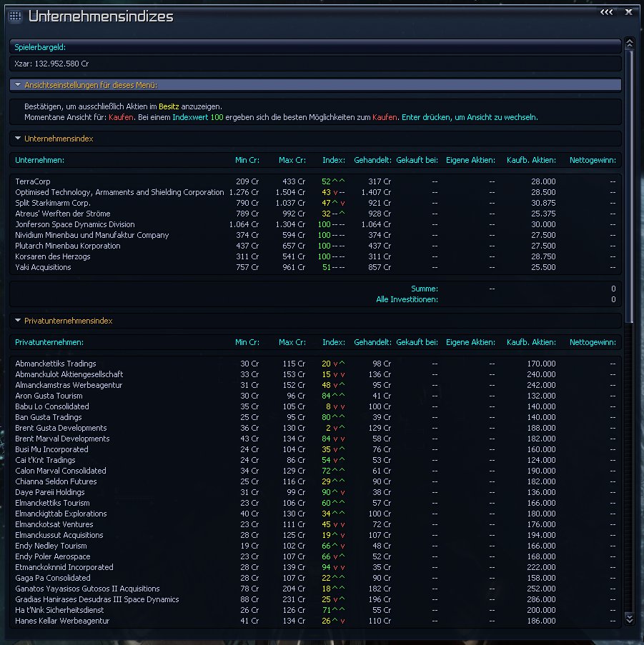The width and height of the screenshot is (644, 645).
Task: Collapse the Privatunternehmensindex section
Action: 18,321
